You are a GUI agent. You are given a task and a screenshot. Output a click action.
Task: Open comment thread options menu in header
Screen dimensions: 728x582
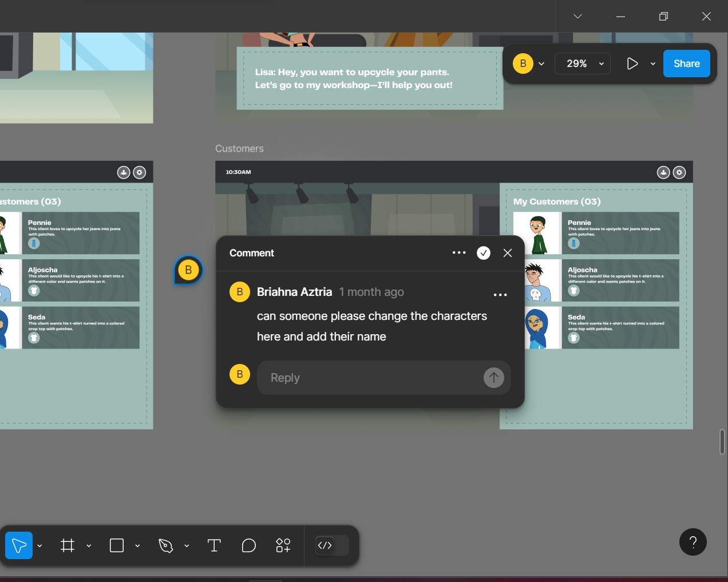point(459,252)
